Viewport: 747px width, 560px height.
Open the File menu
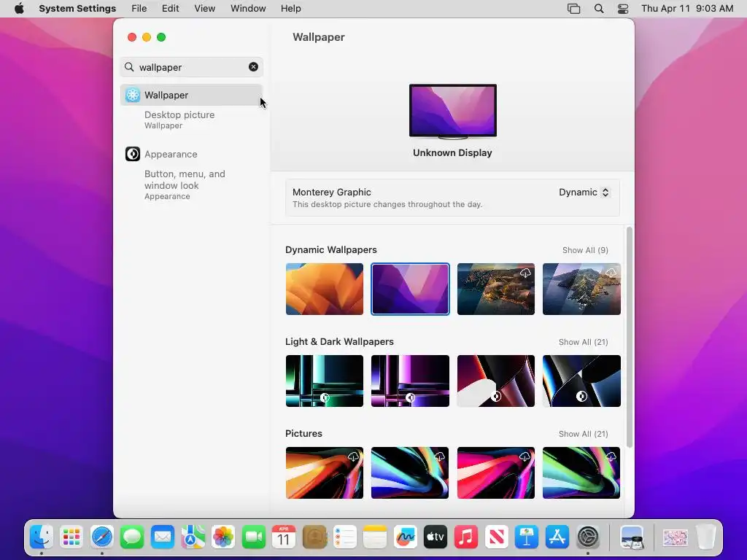139,9
